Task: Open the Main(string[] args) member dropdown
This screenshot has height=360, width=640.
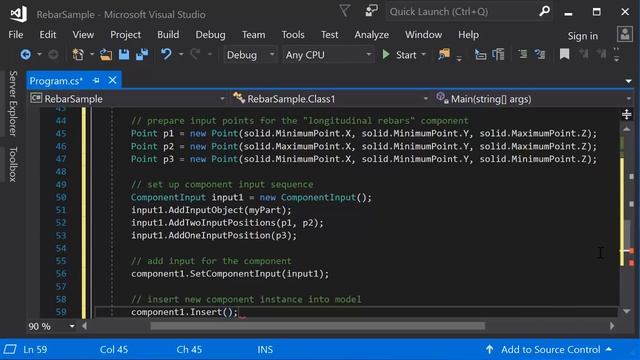Action: pos(534,99)
